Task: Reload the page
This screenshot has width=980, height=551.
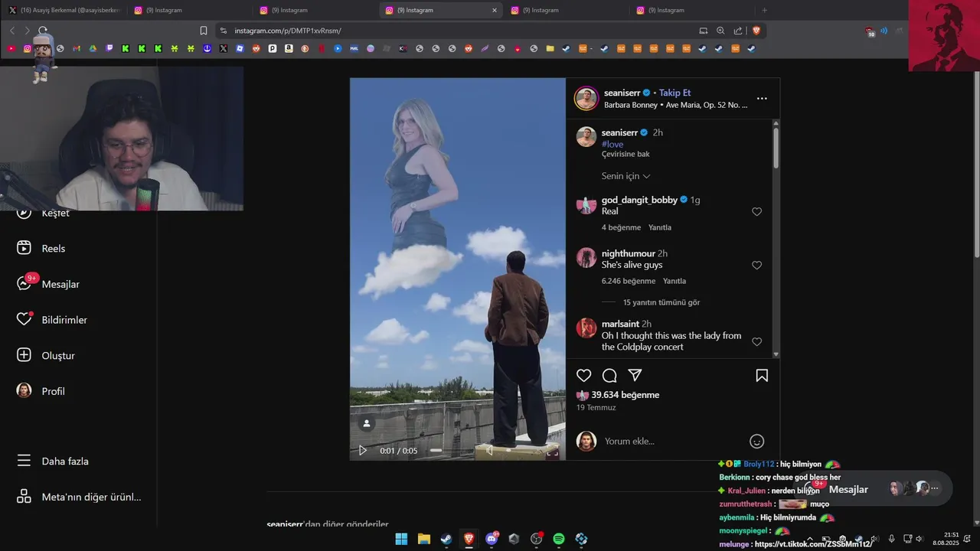Action: coord(43,31)
